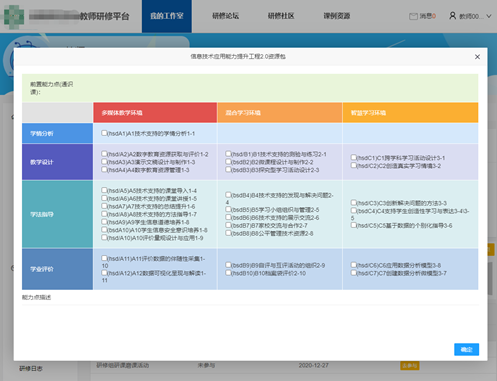Select C1 跨学科学习活动设计 checkbox

coord(353,157)
